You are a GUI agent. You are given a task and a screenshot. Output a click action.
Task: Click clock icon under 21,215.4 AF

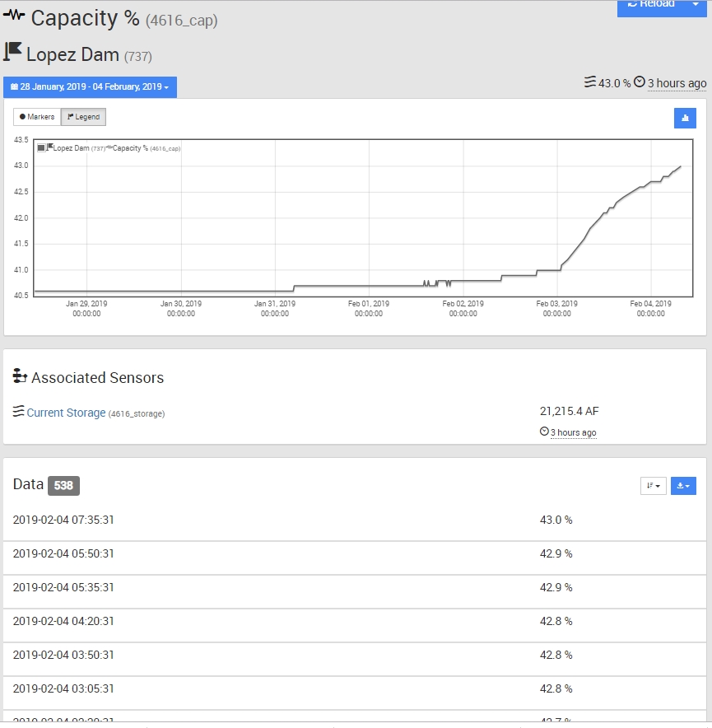[x=544, y=432]
